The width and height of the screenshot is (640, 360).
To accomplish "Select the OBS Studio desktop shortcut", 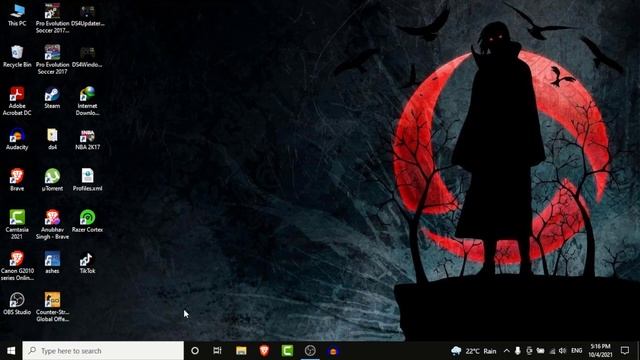I will coord(17,304).
